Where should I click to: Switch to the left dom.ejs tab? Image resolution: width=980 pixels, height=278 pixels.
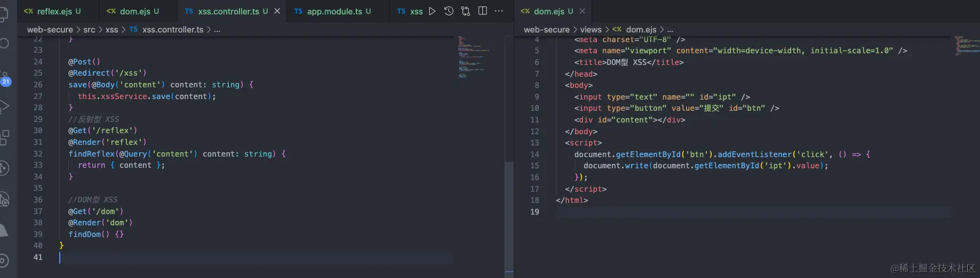[139, 11]
